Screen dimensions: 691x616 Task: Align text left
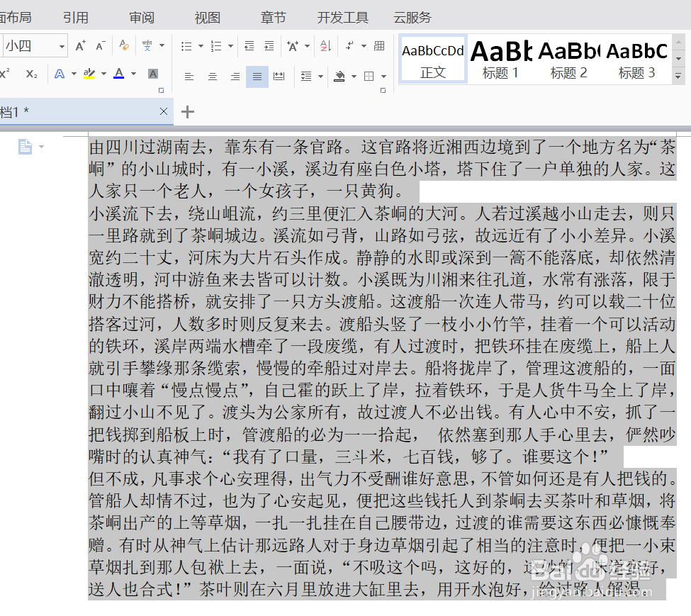[x=189, y=77]
